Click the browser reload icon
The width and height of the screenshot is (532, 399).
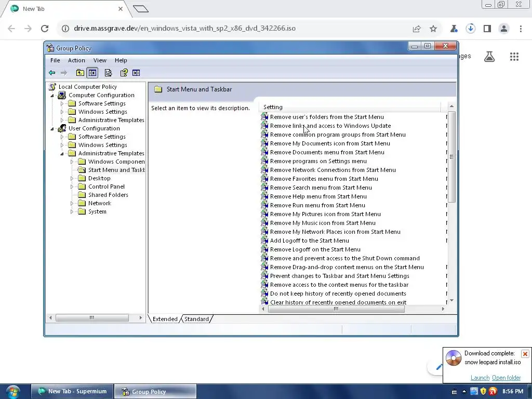click(x=45, y=29)
